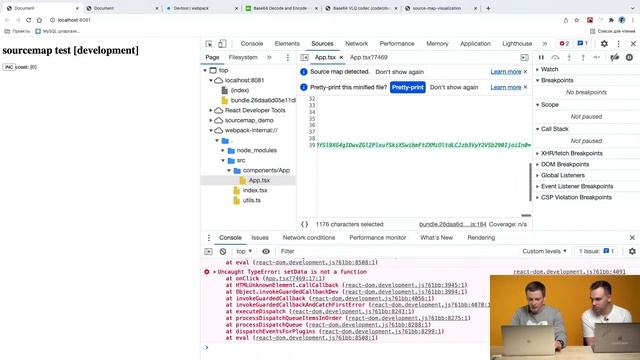This screenshot has height=360, width=640.
Task: Toggle pause on exceptions icon
Action: tap(629, 58)
